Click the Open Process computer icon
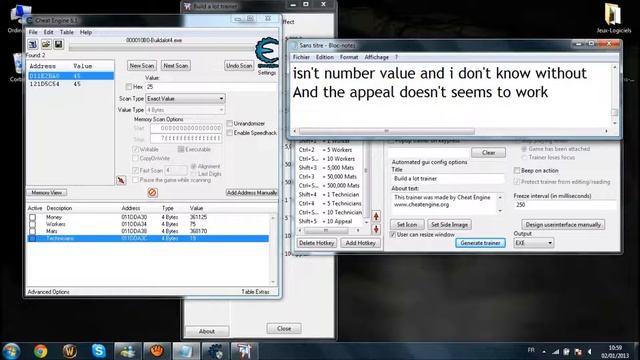640x360 pixels. click(x=33, y=44)
